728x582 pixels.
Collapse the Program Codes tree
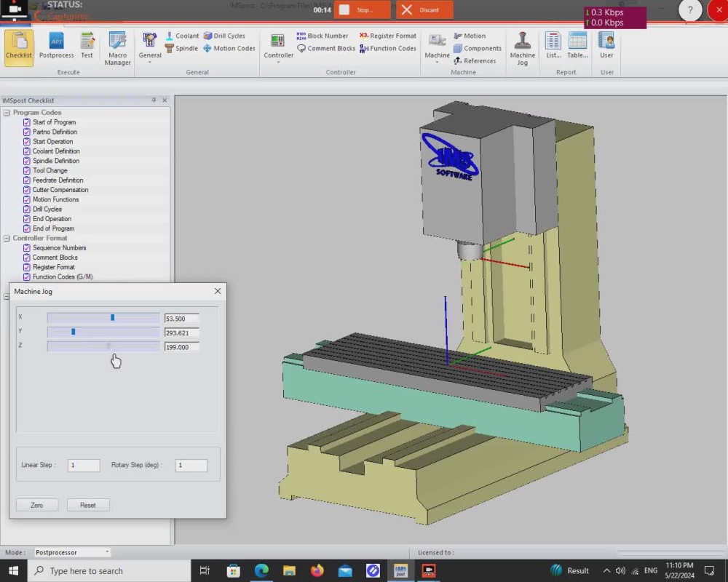6,112
